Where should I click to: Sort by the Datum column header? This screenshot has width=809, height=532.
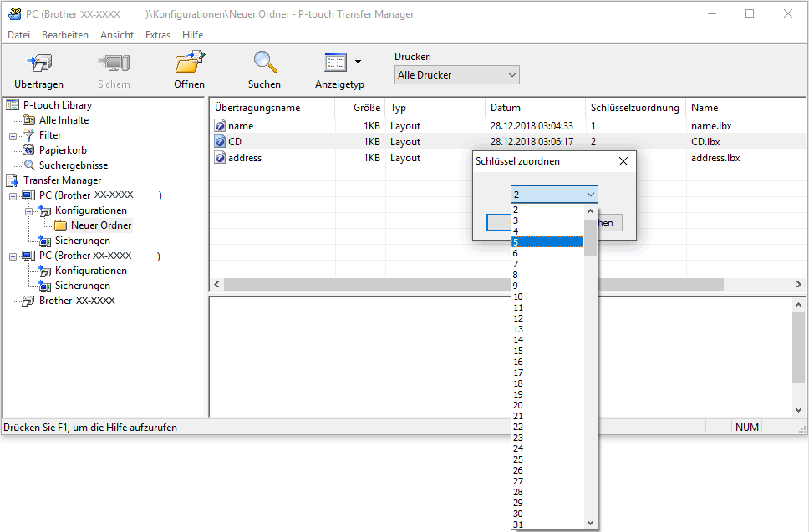[x=536, y=108]
